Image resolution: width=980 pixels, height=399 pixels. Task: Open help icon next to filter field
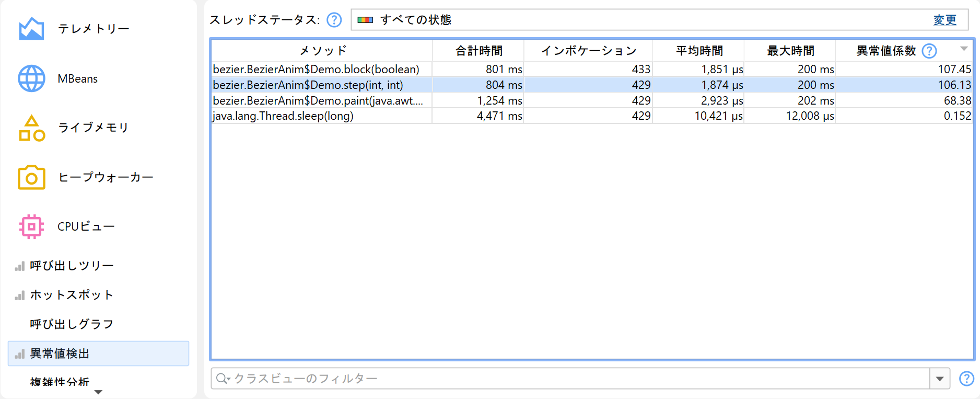click(966, 379)
